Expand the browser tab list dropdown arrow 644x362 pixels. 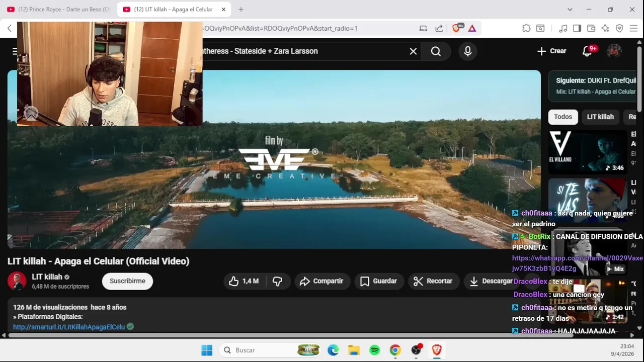pyautogui.click(x=570, y=10)
